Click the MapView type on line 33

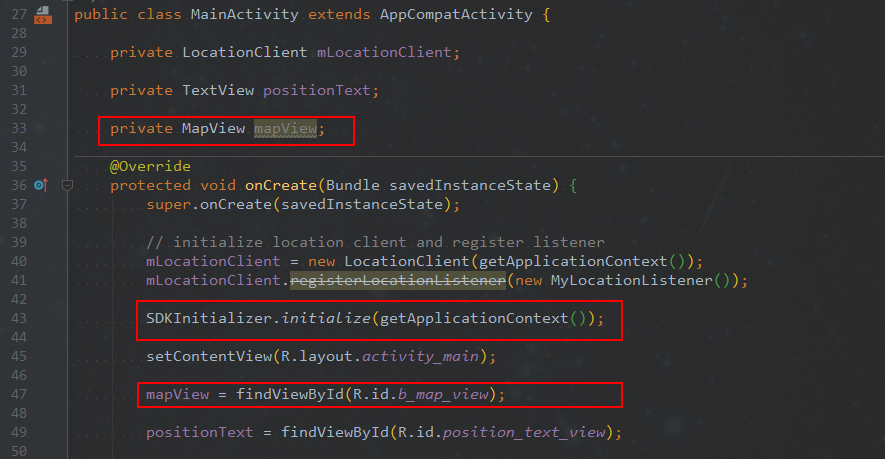point(213,129)
